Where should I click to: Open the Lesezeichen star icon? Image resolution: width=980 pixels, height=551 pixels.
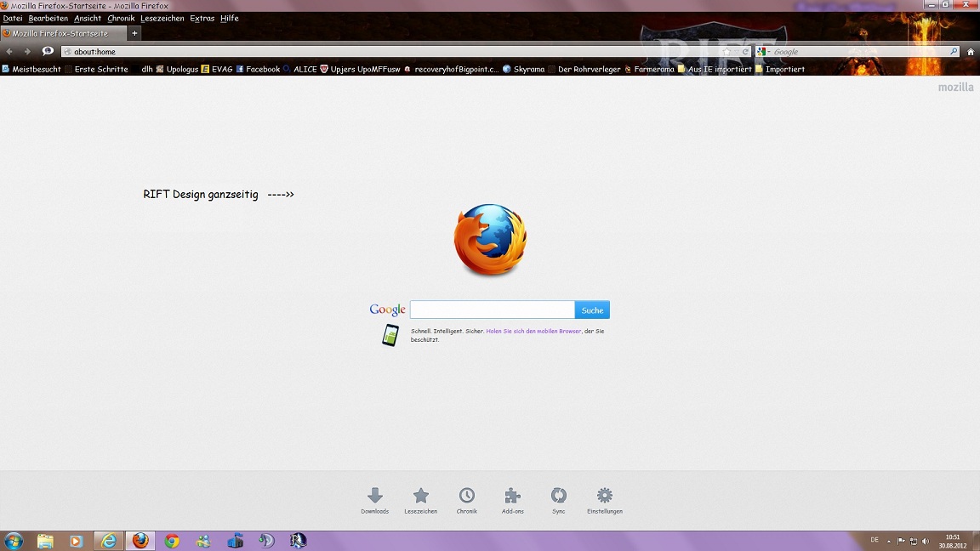(420, 496)
